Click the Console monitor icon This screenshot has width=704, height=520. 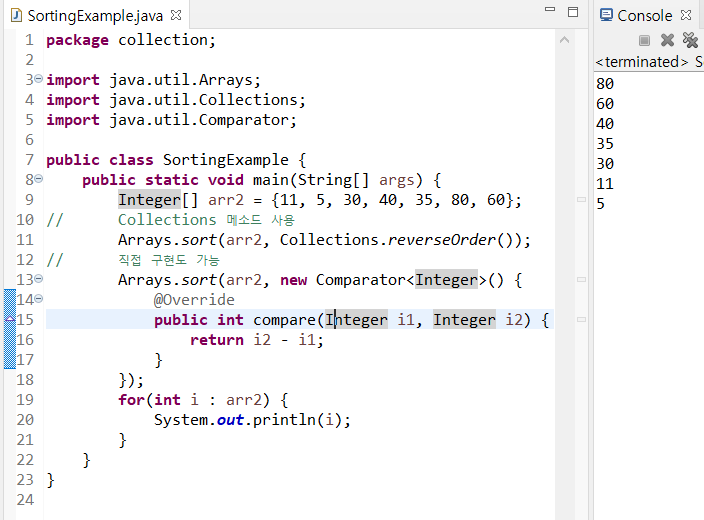pos(606,15)
